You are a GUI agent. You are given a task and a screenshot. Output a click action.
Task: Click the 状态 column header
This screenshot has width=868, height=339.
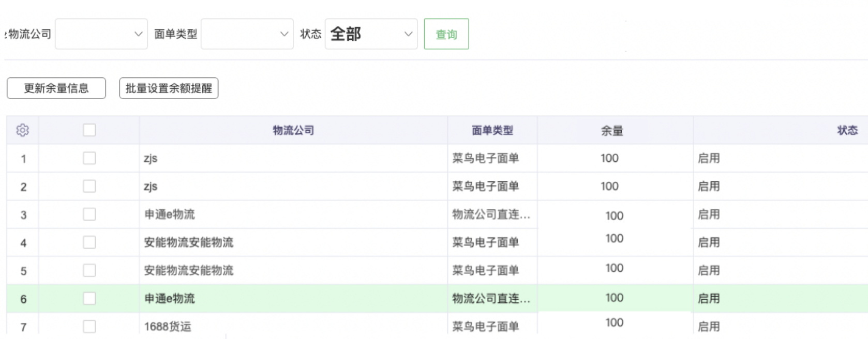pyautogui.click(x=847, y=130)
